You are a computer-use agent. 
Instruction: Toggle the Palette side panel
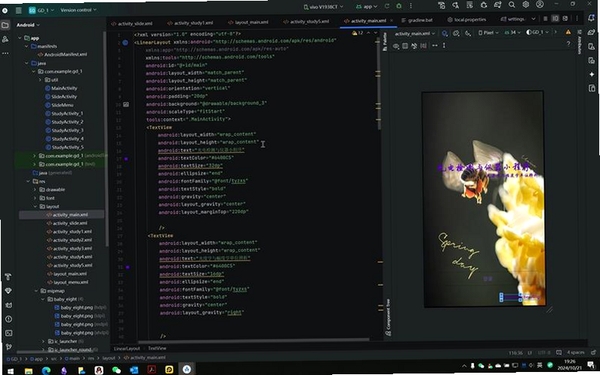(385, 42)
